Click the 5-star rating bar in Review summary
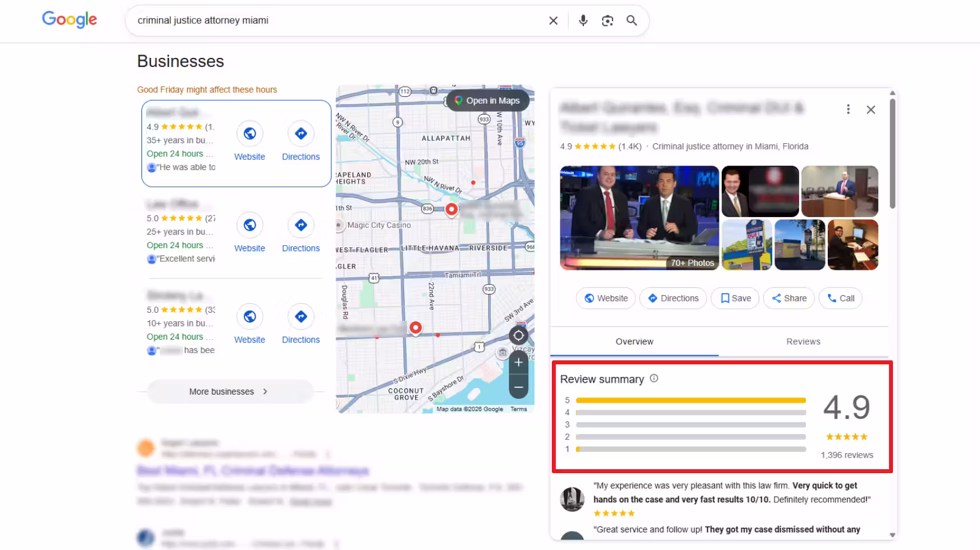This screenshot has width=980, height=550. [690, 400]
